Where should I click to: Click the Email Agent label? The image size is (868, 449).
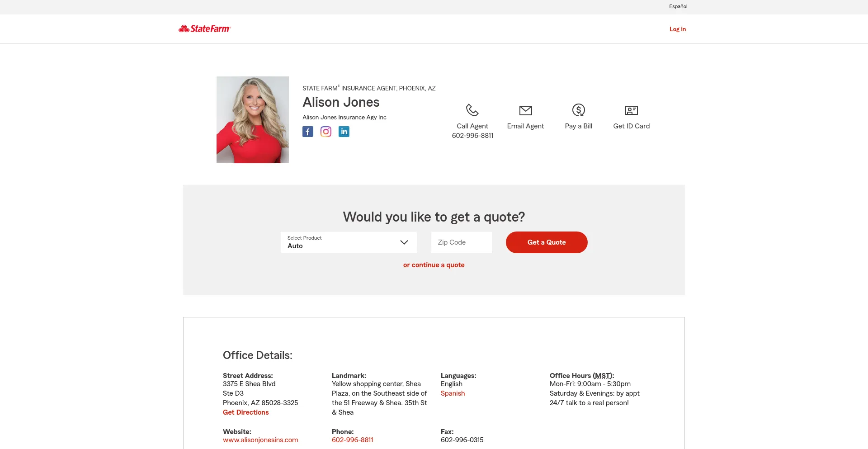[x=525, y=126]
